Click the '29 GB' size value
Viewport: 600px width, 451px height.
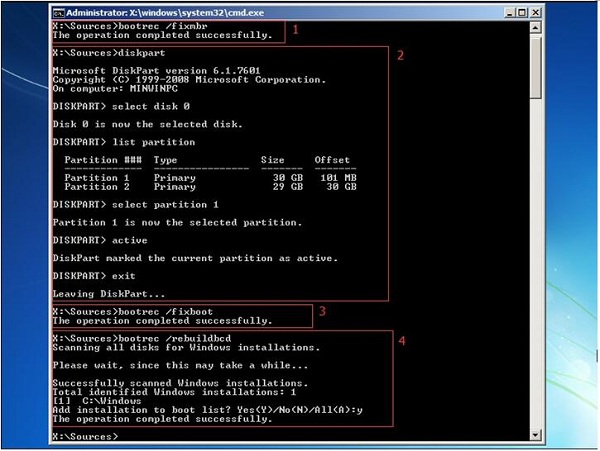coord(288,187)
